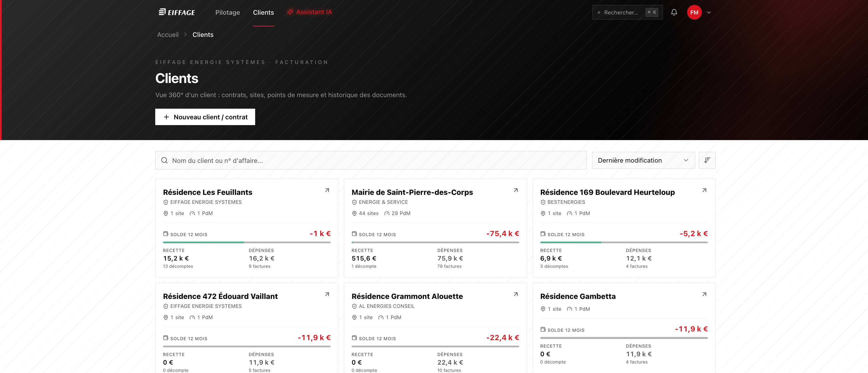Open Résidence 472 Édouard Vaillant arrow icon
This screenshot has height=373, width=868.
327,294
